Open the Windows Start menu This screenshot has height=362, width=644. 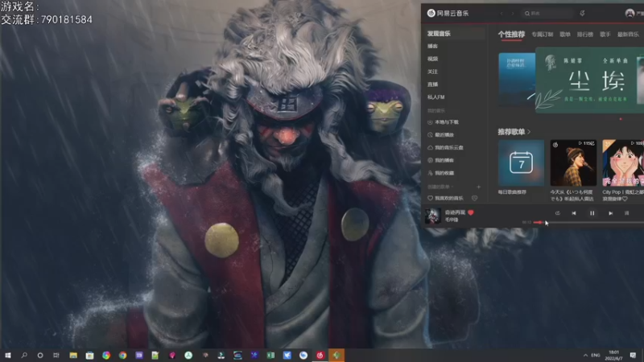(8, 356)
